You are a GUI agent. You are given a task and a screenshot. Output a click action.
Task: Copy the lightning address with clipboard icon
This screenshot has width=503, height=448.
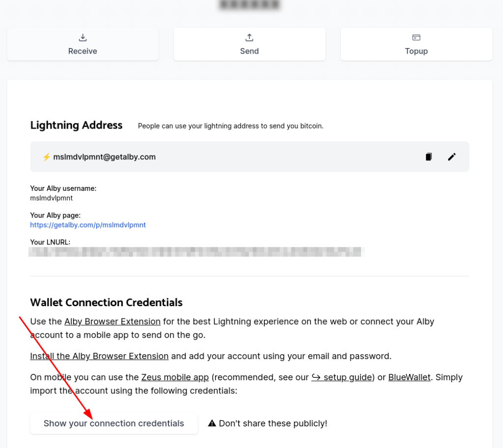(x=428, y=157)
